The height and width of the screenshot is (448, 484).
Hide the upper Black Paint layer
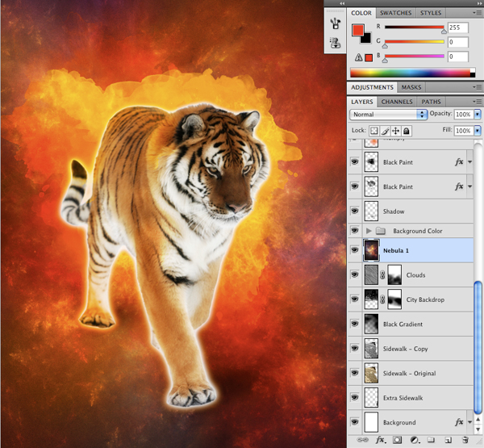[x=355, y=161]
